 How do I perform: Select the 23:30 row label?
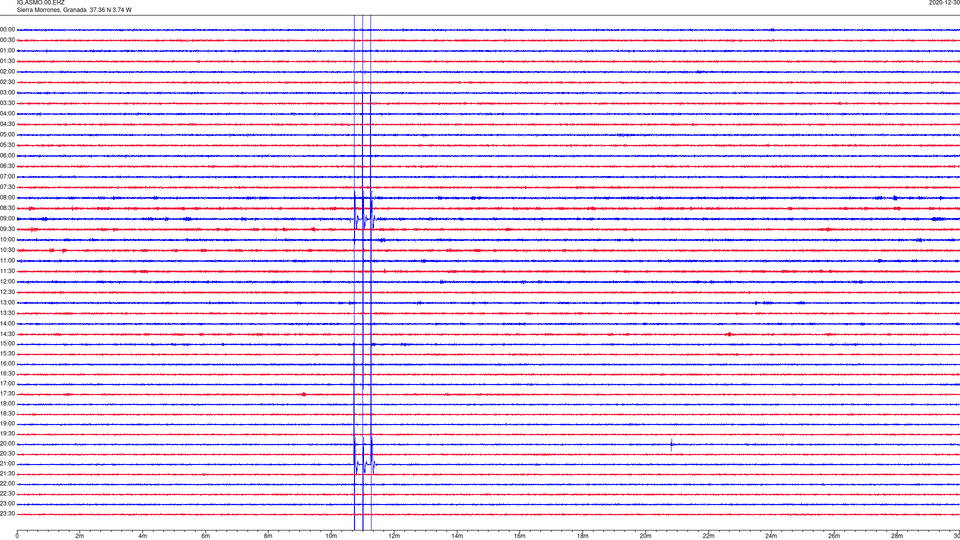(x=7, y=514)
